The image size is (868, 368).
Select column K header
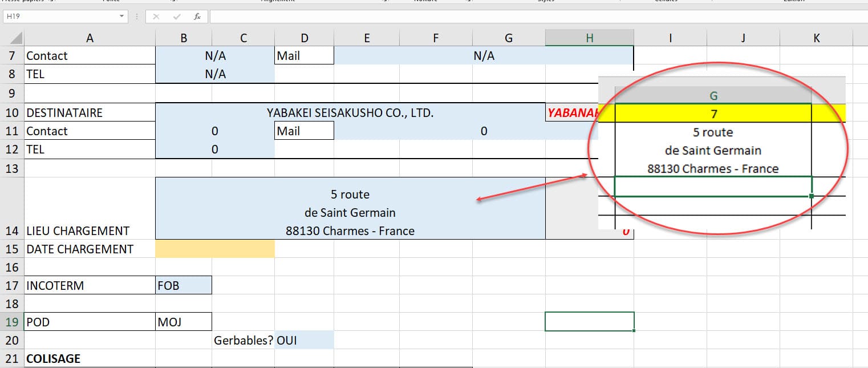816,38
